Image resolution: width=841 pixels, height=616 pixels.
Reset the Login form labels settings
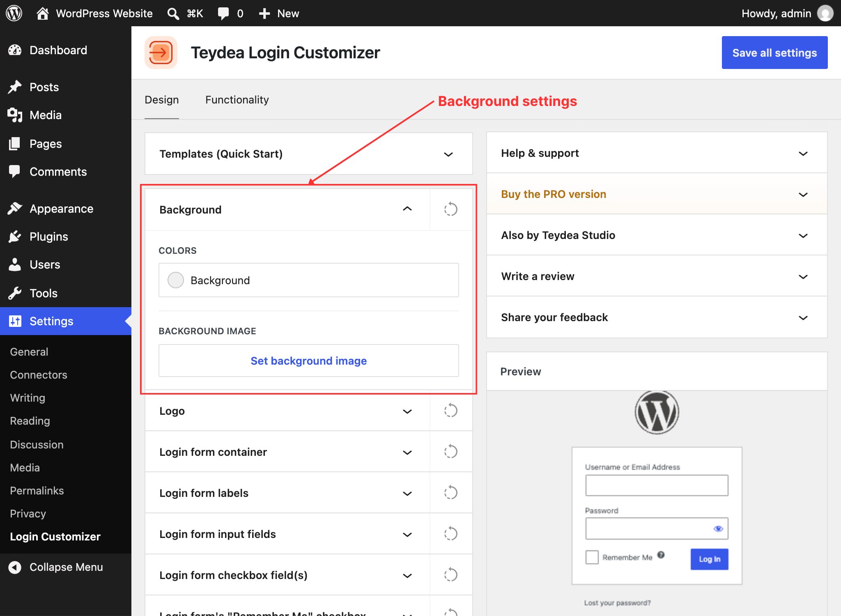[x=450, y=493]
